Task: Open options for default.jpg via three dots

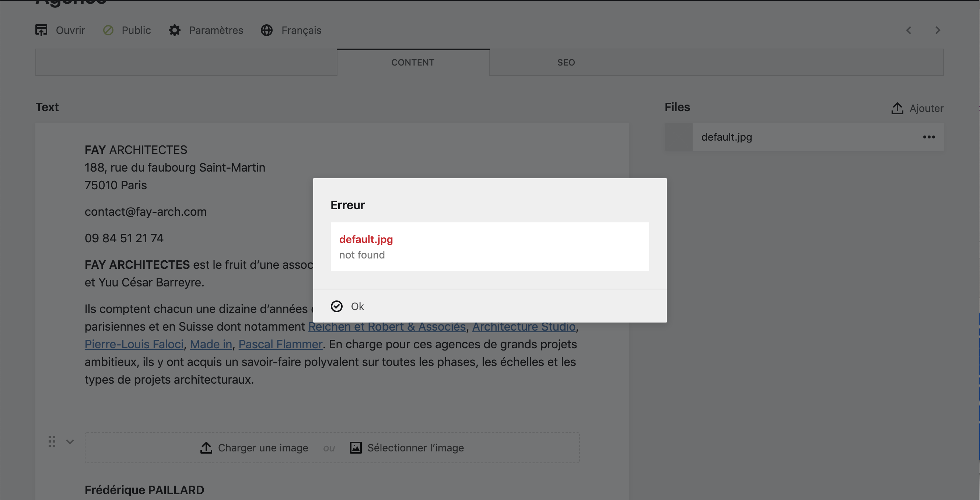Action: pos(929,137)
